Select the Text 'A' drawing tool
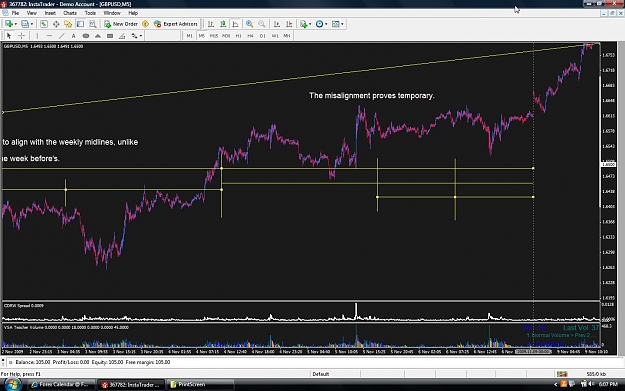Viewport: 625px width, 391px height. tap(73, 36)
